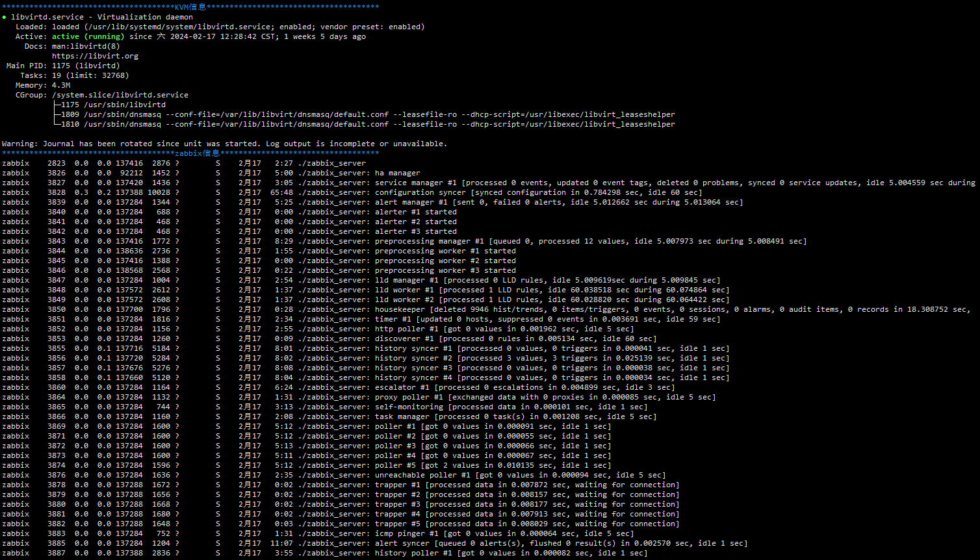
Task: Click the 'poller #5' process row
Action: [x=307, y=465]
